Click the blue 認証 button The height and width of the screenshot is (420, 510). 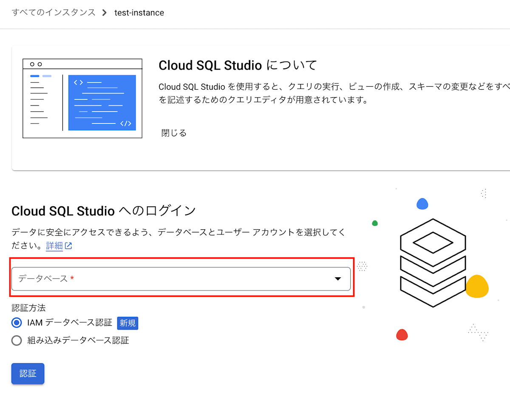pos(28,374)
